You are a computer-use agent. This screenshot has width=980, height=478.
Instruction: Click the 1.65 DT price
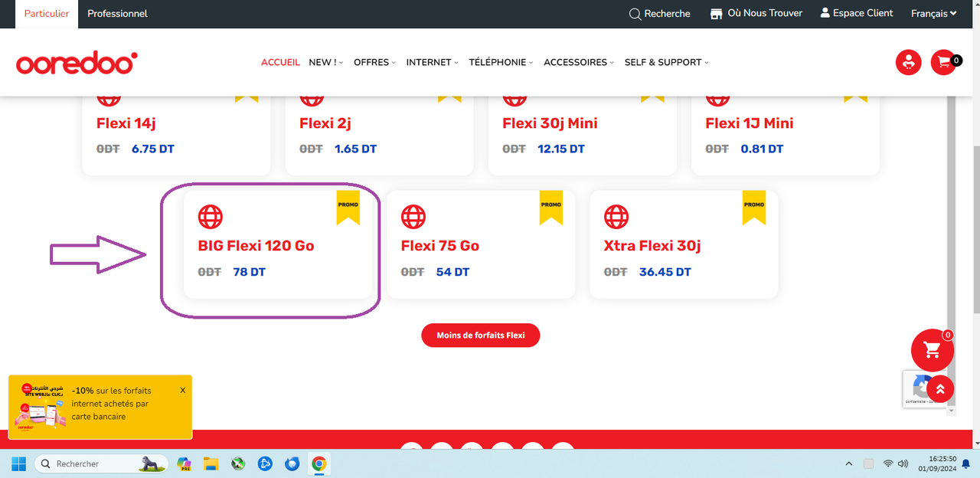point(356,149)
